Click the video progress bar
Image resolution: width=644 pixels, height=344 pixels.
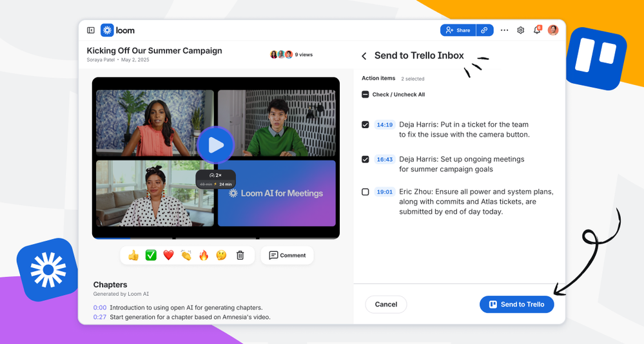click(x=215, y=238)
